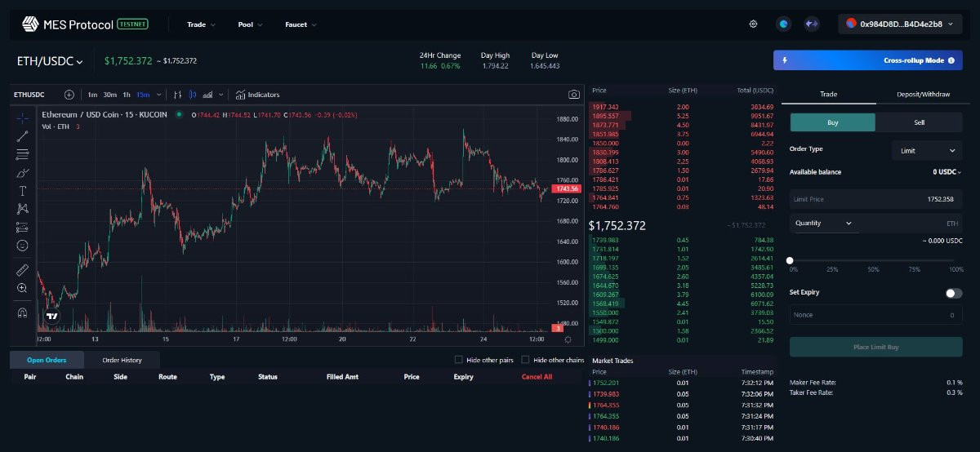Pick the brush drawing tool
980x452 pixels.
pyautogui.click(x=22, y=173)
